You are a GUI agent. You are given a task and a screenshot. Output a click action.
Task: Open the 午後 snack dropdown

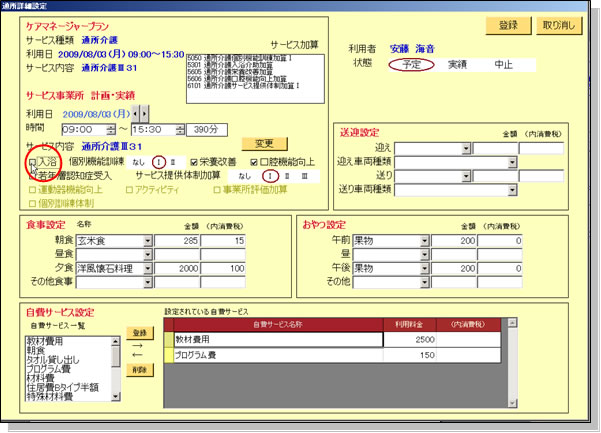[x=424, y=269]
